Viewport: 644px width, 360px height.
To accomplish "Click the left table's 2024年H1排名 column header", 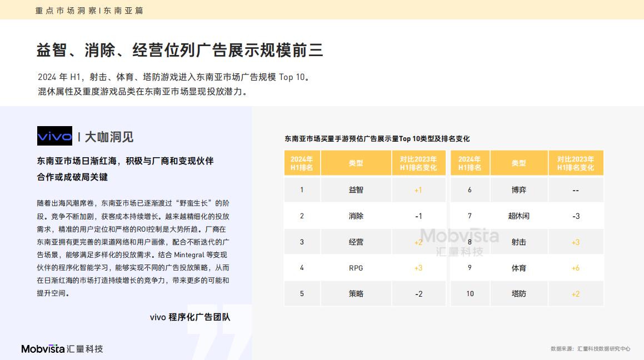I will coord(302,163).
